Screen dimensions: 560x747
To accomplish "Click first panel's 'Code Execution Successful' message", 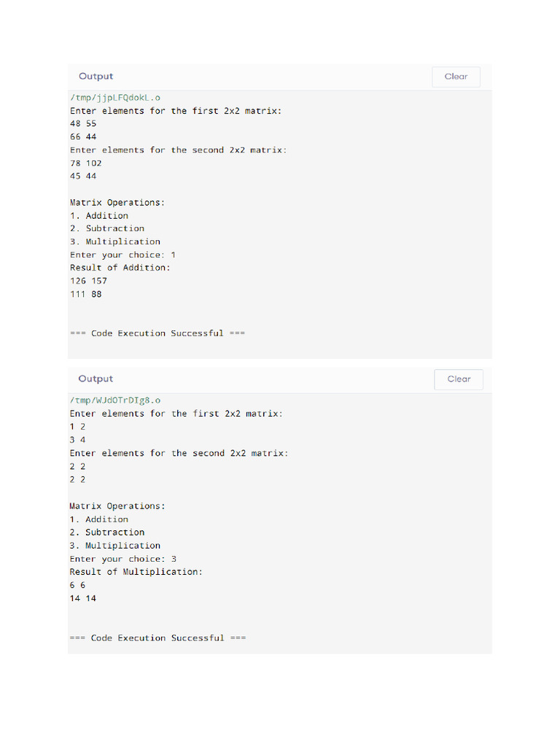I will pos(157,333).
